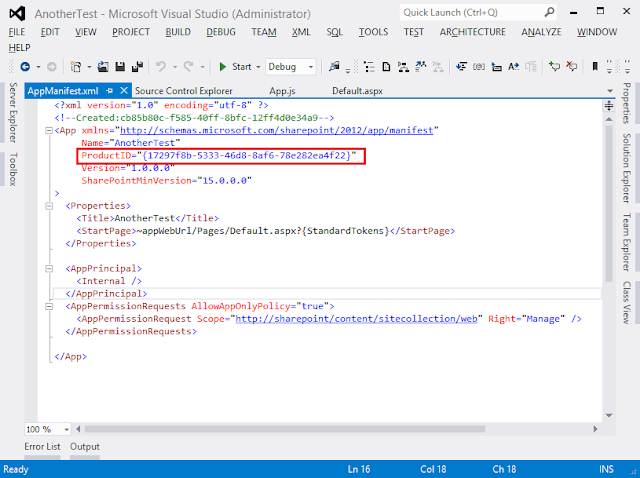
Task: Click the attach/browser link icon after Debug
Action: [x=334, y=67]
